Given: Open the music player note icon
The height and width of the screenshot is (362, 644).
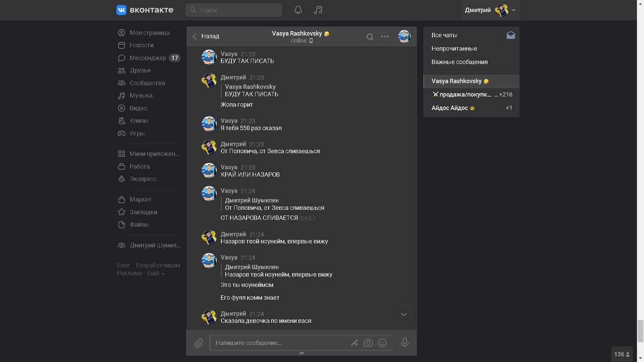Looking at the screenshot, I should pyautogui.click(x=318, y=10).
